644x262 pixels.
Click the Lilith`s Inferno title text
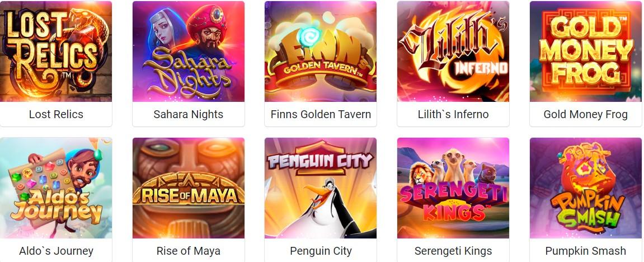pyautogui.click(x=453, y=114)
